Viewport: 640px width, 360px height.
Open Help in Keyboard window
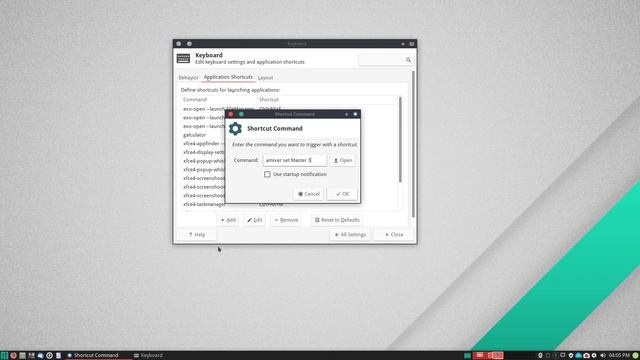[x=197, y=235]
